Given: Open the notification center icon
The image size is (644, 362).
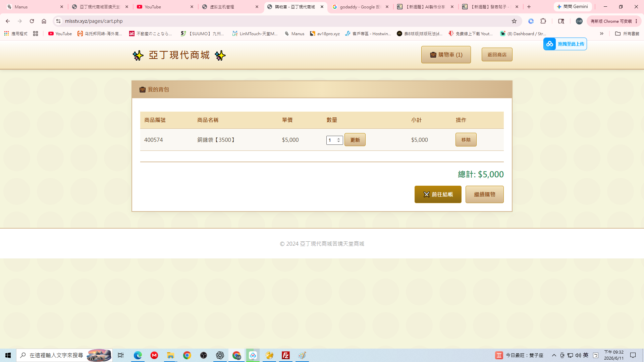Looking at the screenshot, I should pos(633,355).
